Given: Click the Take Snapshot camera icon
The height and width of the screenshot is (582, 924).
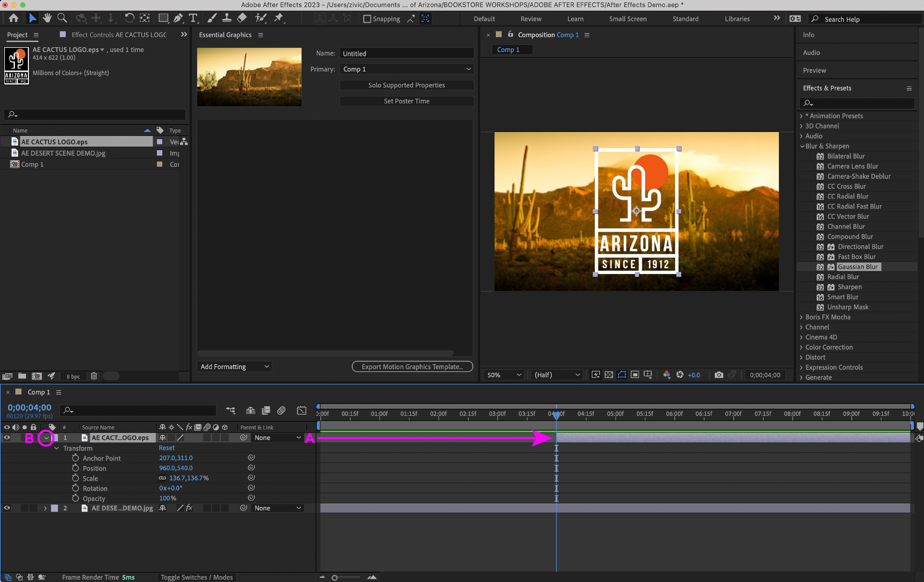Looking at the screenshot, I should point(719,375).
